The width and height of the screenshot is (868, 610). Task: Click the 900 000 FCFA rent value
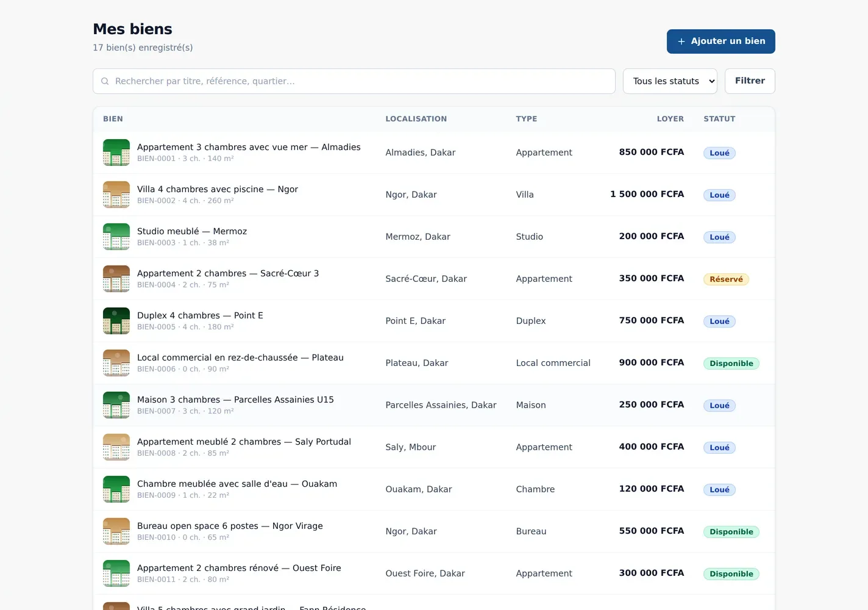click(x=652, y=362)
